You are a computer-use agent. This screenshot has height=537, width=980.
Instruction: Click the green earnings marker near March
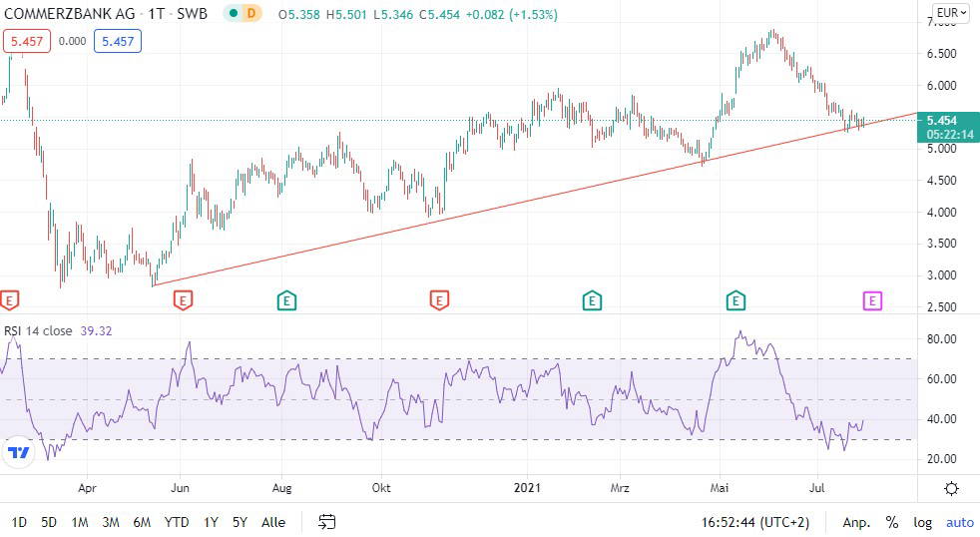pyautogui.click(x=592, y=300)
